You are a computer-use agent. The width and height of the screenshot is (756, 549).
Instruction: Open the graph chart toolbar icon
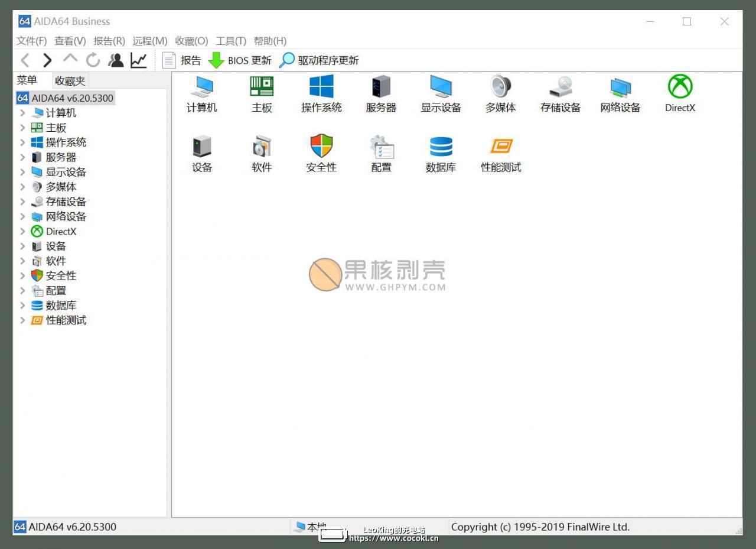pos(139,60)
